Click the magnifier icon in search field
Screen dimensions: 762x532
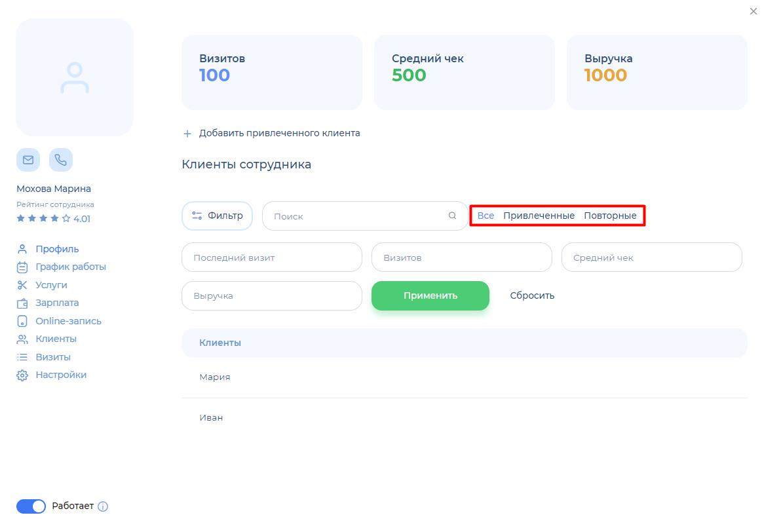(x=452, y=216)
